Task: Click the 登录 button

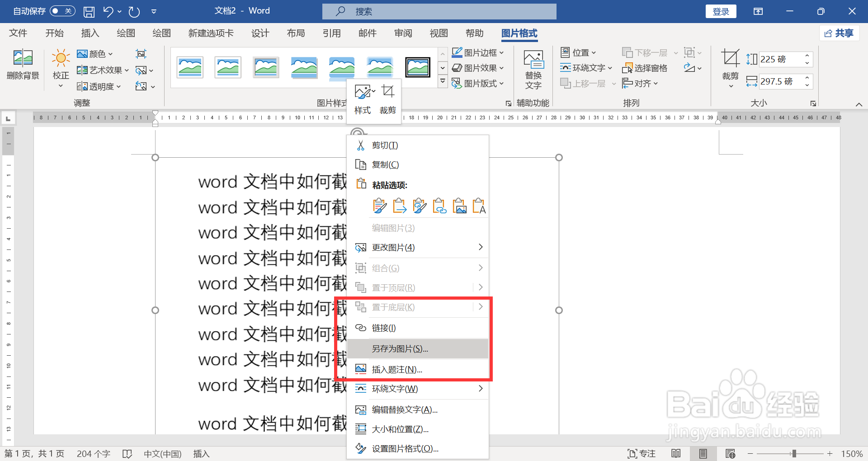Action: click(x=721, y=11)
